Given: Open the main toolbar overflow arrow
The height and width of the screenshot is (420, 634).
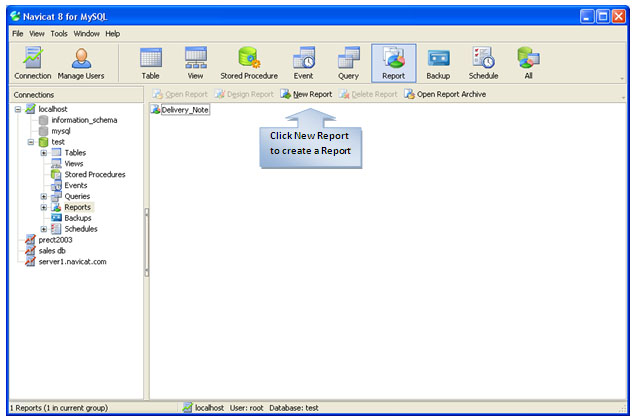Looking at the screenshot, I should point(622,78).
